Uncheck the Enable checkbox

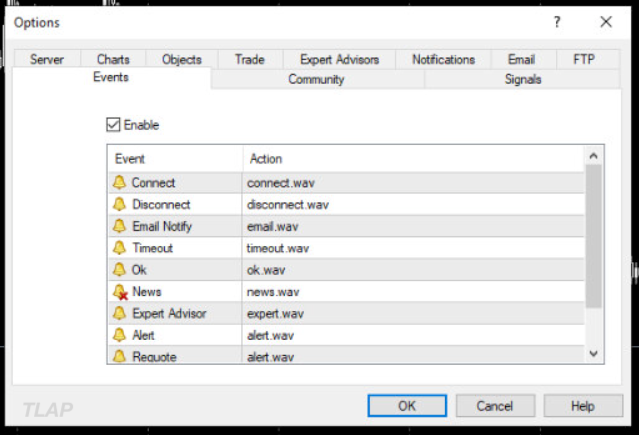[113, 125]
